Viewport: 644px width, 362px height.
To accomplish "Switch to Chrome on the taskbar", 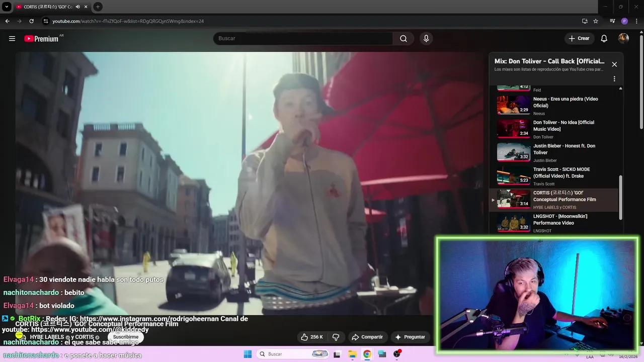I will [367, 354].
